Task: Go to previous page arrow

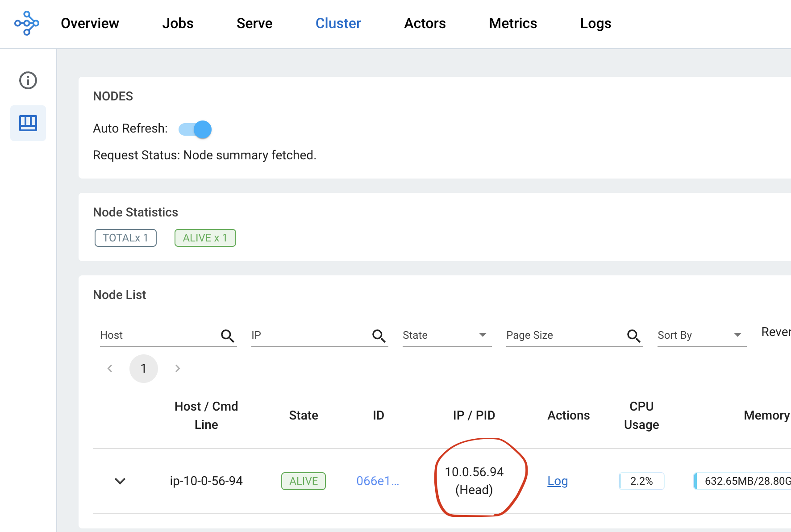Action: (110, 369)
